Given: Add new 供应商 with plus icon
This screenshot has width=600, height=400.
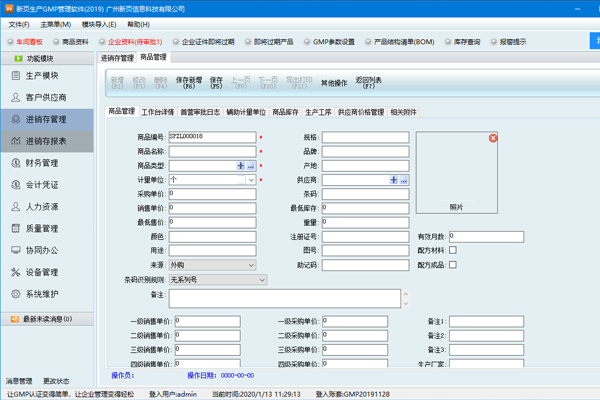Looking at the screenshot, I should pyautogui.click(x=393, y=180).
